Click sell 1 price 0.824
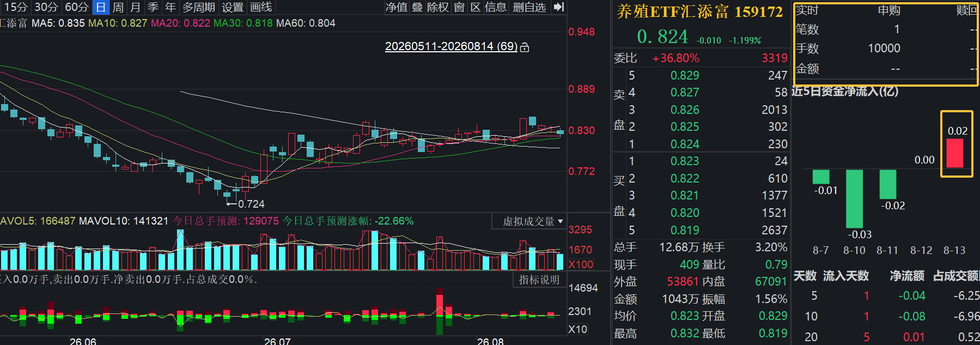 pyautogui.click(x=685, y=144)
